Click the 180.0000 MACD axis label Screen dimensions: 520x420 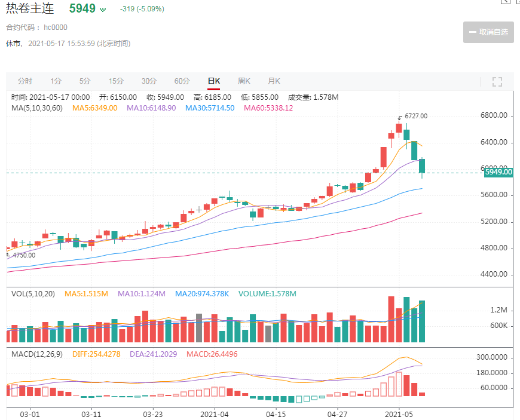click(x=492, y=373)
